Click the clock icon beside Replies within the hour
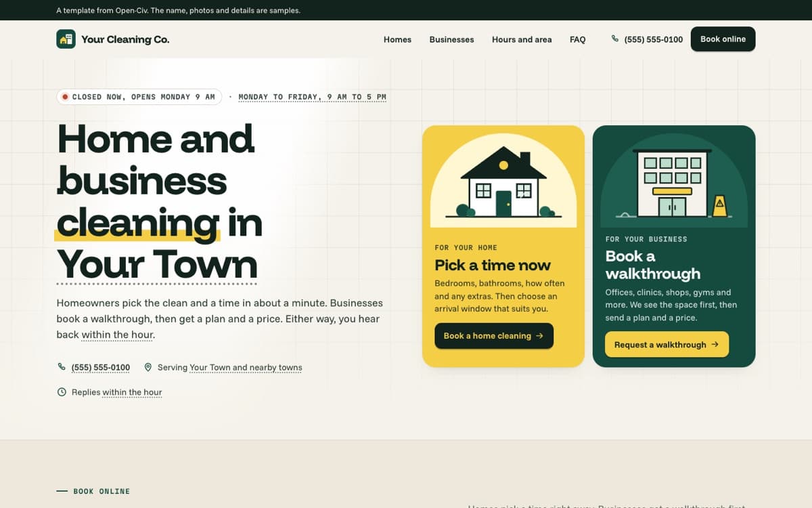The width and height of the screenshot is (812, 508). 62,392
